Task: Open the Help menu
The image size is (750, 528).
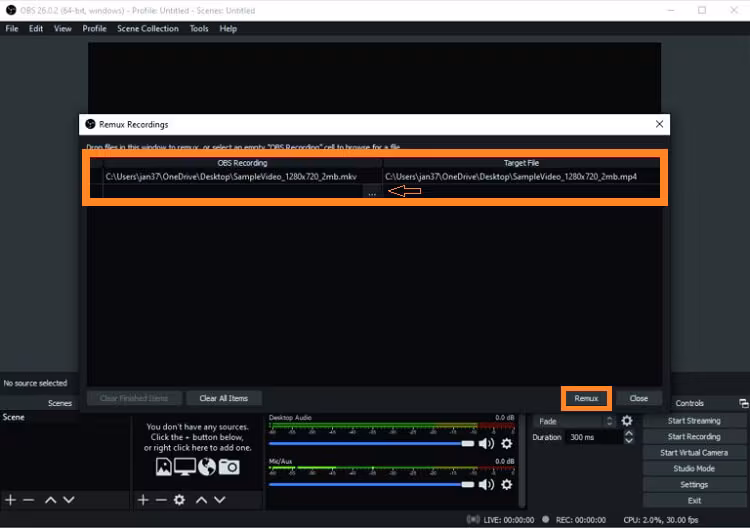Action: coord(228,29)
